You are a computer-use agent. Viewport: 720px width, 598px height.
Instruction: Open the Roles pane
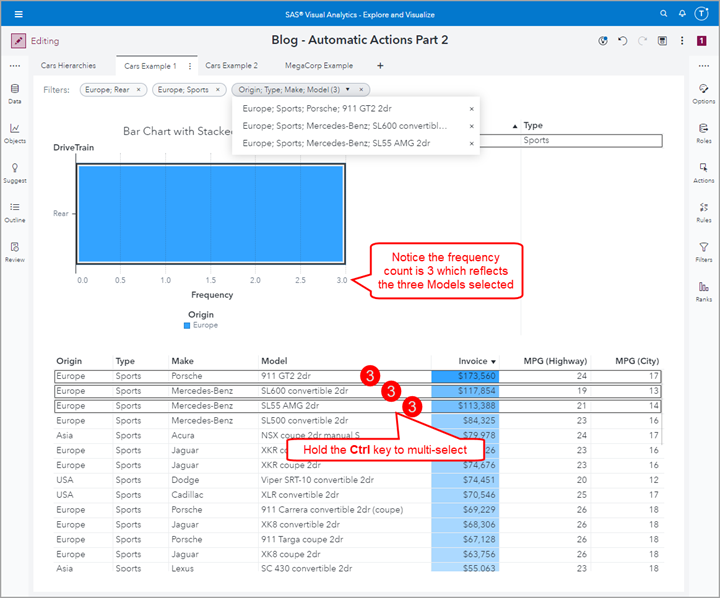[704, 132]
